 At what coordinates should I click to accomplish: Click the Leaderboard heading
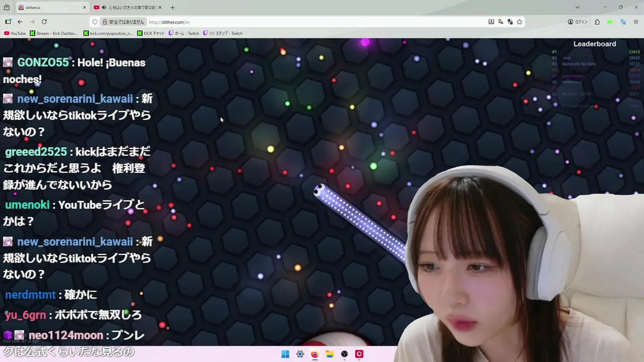(x=595, y=44)
